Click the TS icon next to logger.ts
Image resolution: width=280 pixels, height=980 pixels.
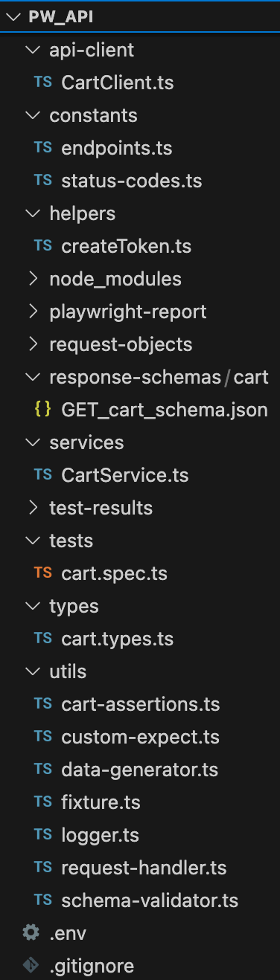(43, 835)
